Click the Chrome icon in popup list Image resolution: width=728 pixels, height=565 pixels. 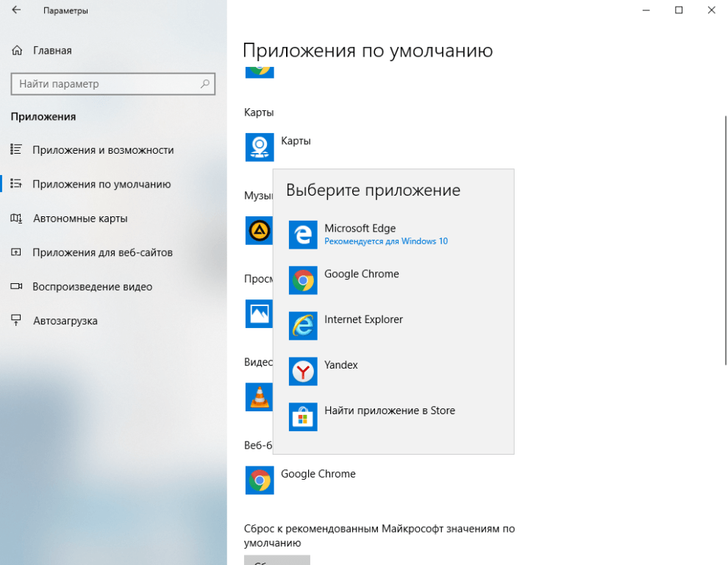pos(303,280)
